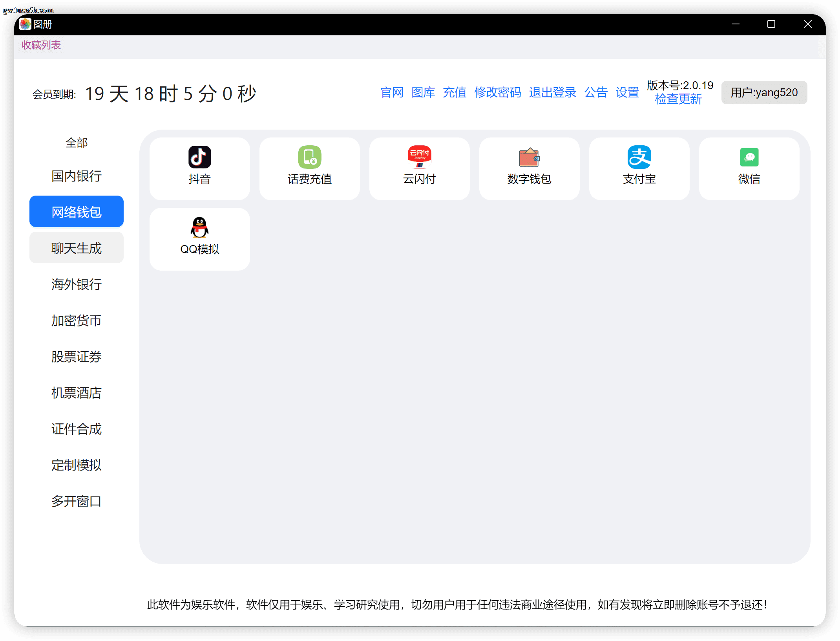Switch to the 聊天生成 category

click(77, 248)
